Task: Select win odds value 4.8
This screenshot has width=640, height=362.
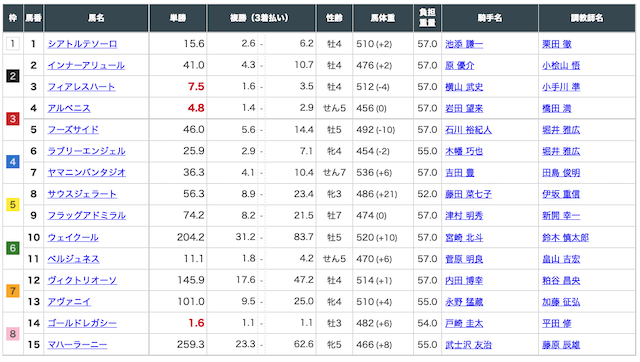Action: pos(196,108)
